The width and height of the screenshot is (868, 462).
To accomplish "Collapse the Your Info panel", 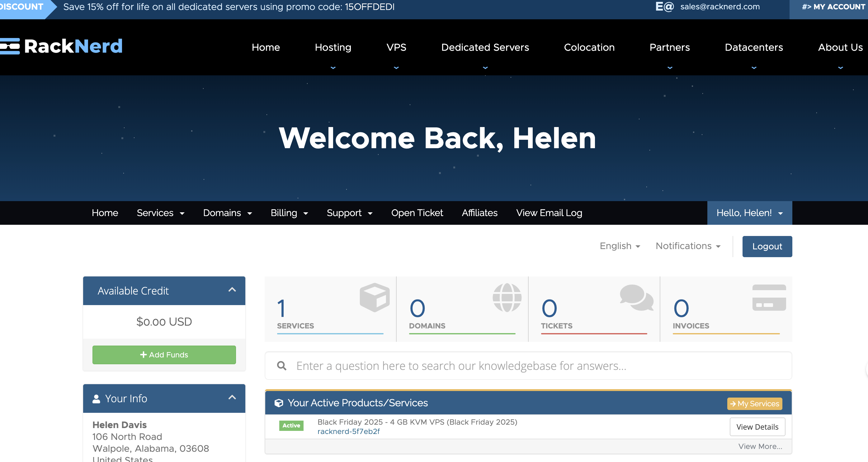I will tap(232, 398).
